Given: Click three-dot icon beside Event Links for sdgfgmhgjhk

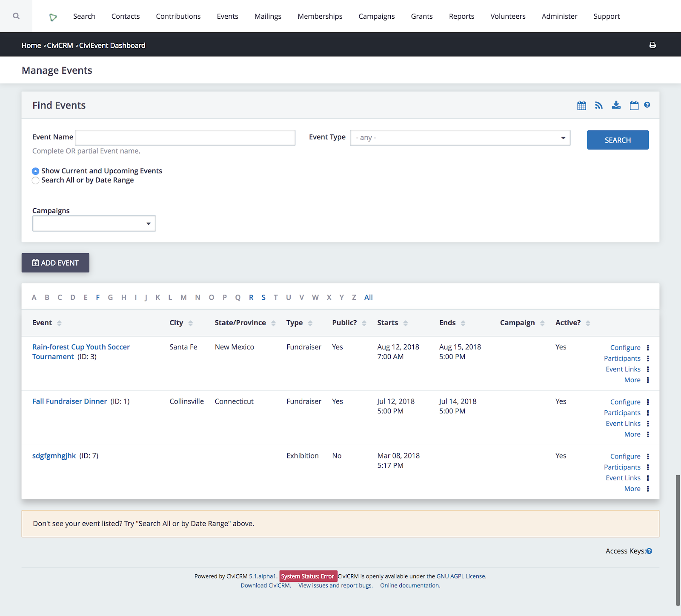Looking at the screenshot, I should pyautogui.click(x=648, y=478).
